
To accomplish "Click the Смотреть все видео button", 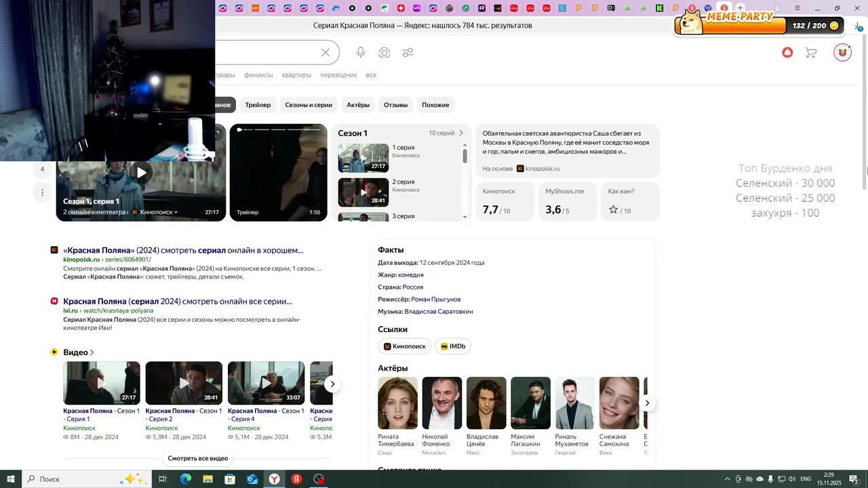I will click(x=198, y=458).
